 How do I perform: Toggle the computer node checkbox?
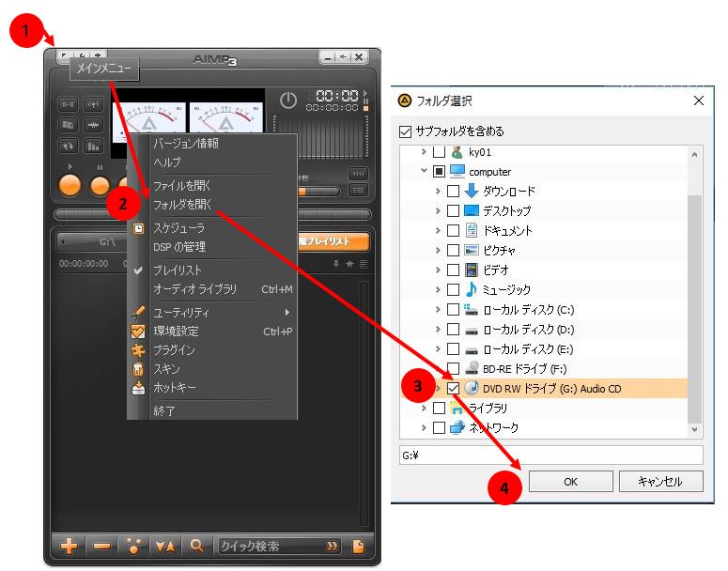[x=440, y=171]
